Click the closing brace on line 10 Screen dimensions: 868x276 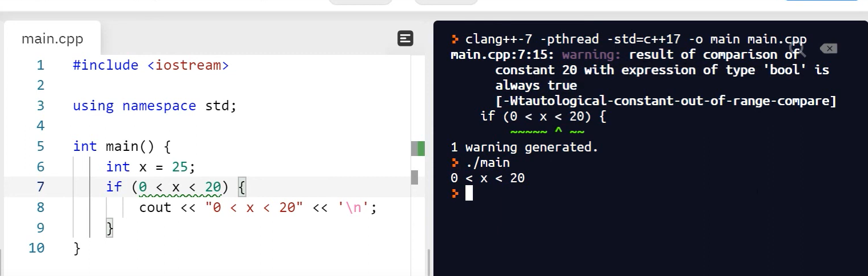pos(77,248)
